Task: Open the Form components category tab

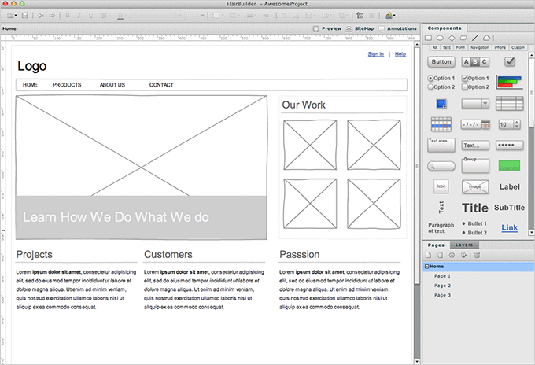Action: 460,47
